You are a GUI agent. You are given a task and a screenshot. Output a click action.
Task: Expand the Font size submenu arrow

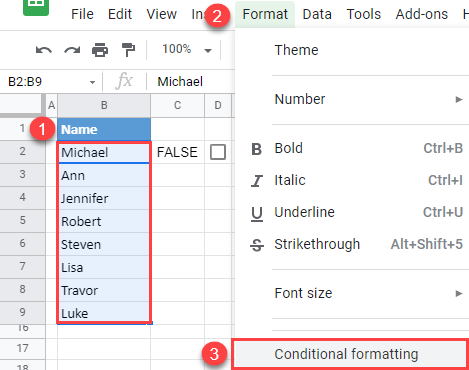click(459, 293)
